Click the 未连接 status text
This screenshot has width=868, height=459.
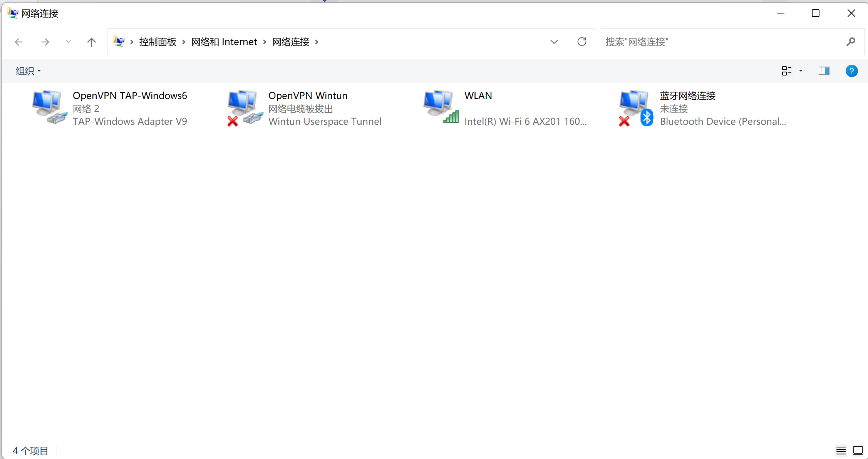click(x=674, y=109)
